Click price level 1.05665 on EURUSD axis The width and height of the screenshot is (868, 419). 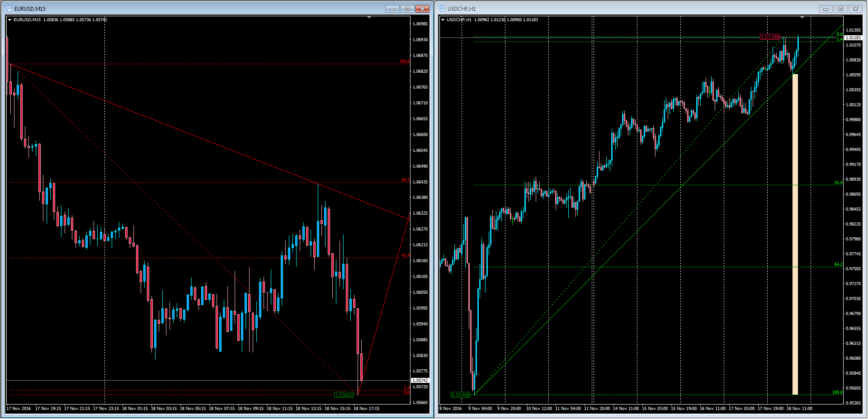pos(420,403)
